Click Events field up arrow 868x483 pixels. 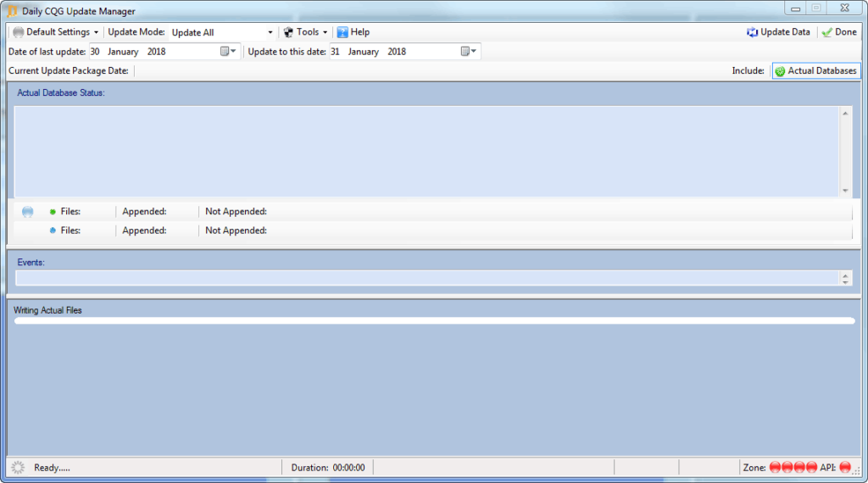(845, 275)
